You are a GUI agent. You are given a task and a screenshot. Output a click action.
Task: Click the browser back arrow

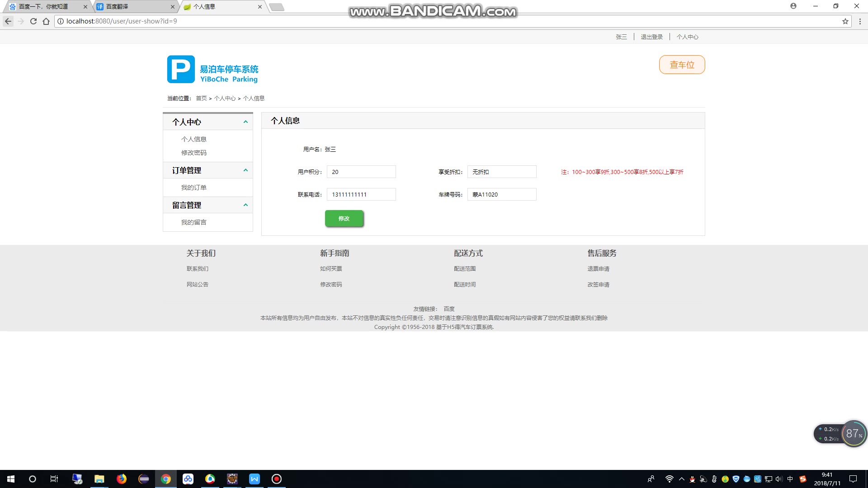pos(8,21)
